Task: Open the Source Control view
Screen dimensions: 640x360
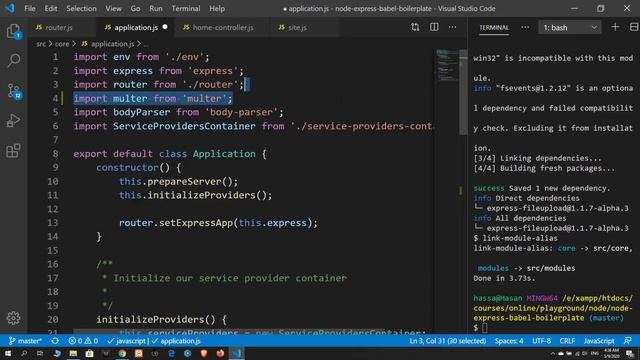Action: [13, 91]
